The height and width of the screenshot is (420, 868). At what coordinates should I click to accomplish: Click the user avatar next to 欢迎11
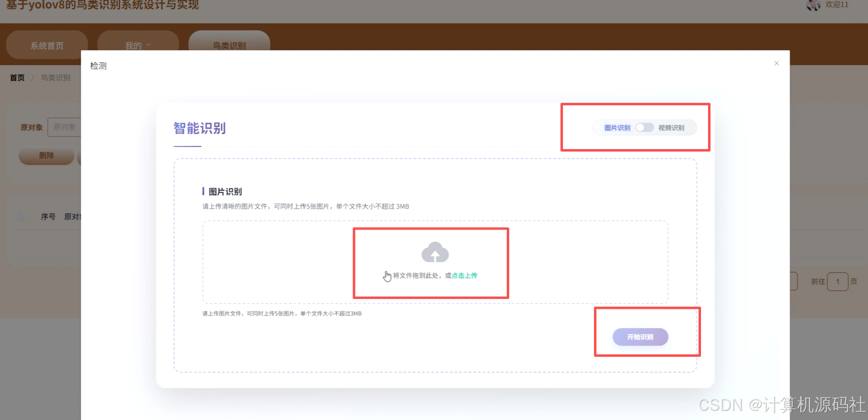pyautogui.click(x=813, y=5)
